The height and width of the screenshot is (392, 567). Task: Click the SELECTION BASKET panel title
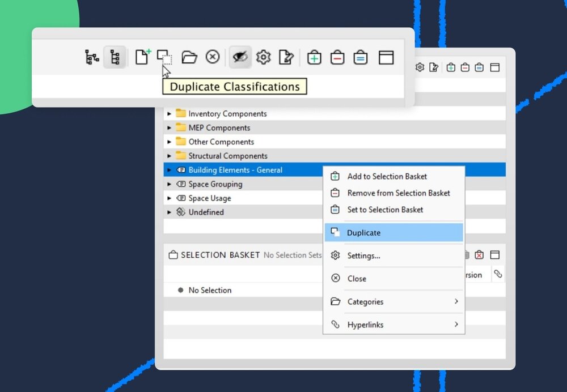pos(220,255)
